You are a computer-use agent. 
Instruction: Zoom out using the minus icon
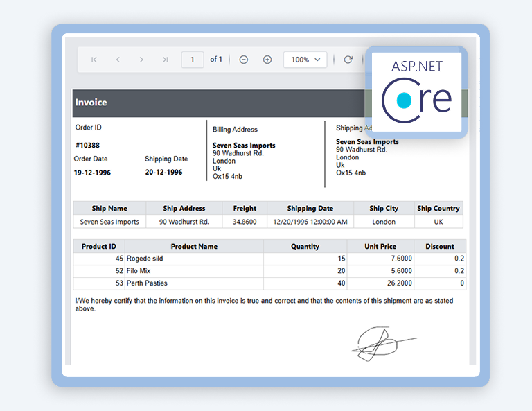click(244, 60)
